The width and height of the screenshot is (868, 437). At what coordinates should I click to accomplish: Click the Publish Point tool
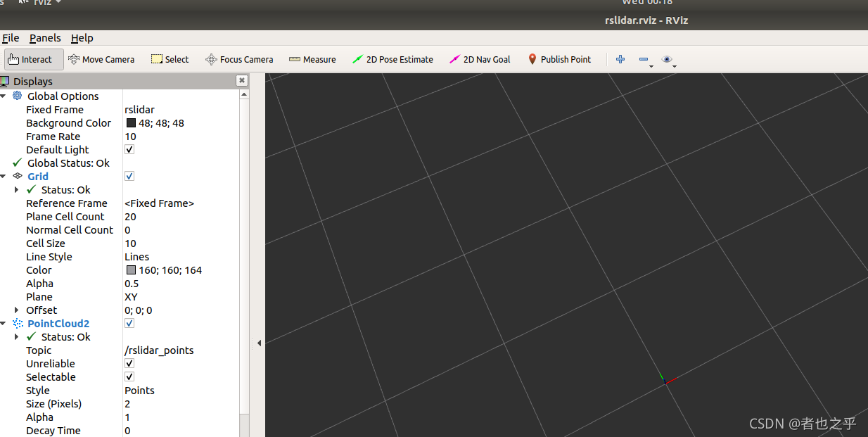coord(559,60)
